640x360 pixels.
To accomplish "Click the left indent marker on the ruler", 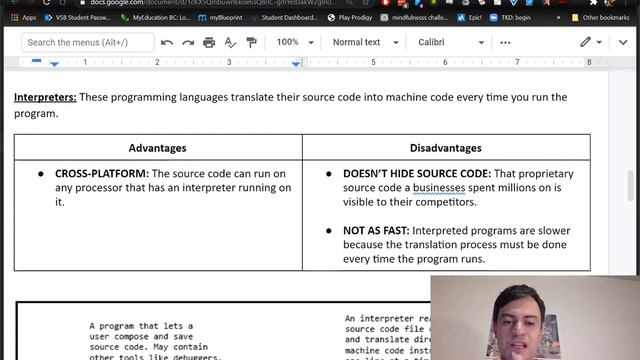I will coord(54,64).
